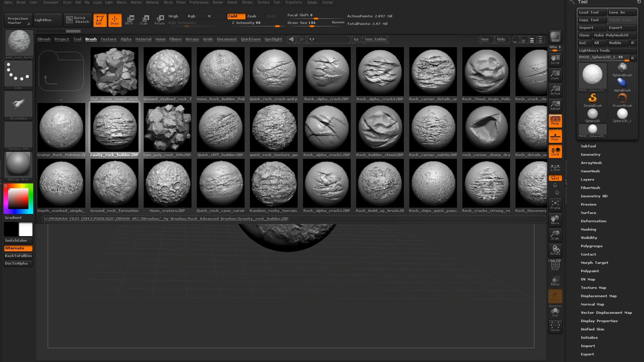
Task: Toggle the Floor grid
Action: pos(555,136)
